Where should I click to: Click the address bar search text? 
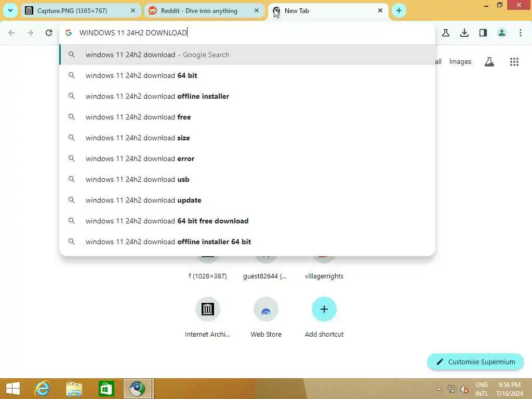click(x=133, y=33)
